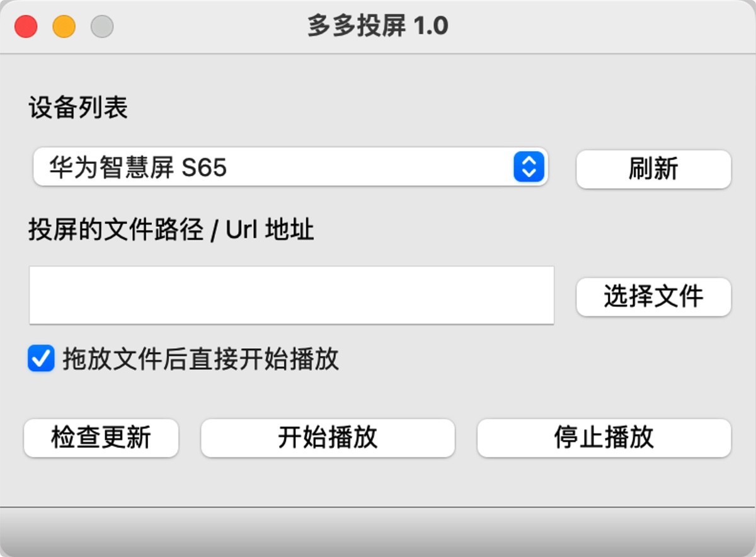The image size is (756, 557).
Task: Click 检查更新 to check for updates
Action: pos(101,438)
